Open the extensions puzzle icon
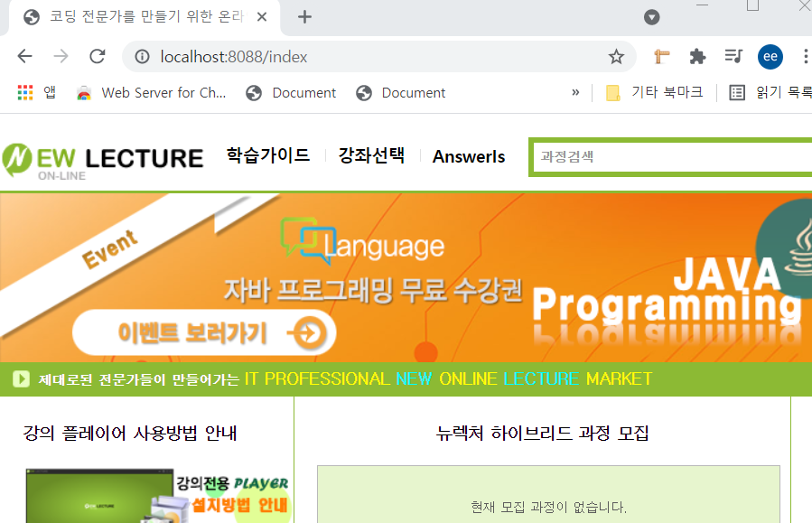The width and height of the screenshot is (812, 523). click(697, 56)
